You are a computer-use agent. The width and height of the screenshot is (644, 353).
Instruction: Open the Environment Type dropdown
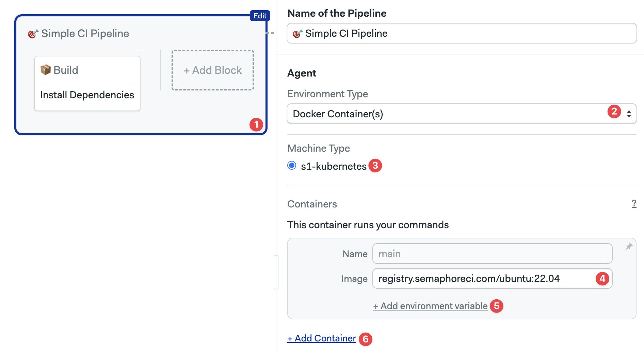(462, 114)
